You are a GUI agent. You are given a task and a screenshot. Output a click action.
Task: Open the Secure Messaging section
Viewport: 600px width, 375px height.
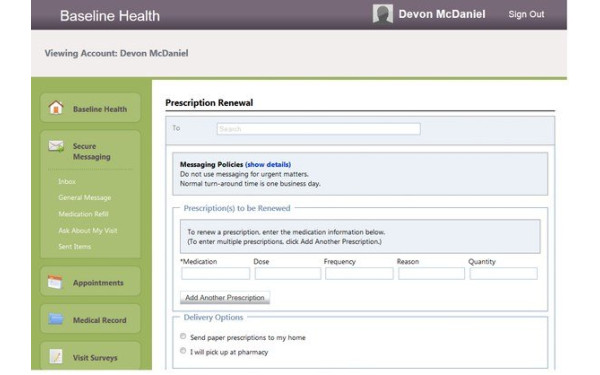tap(91, 152)
